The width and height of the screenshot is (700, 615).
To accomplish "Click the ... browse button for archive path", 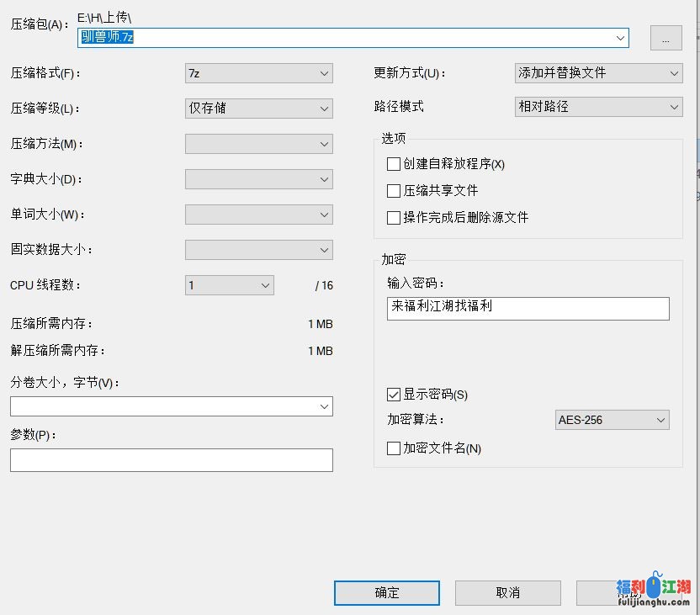I will [666, 37].
